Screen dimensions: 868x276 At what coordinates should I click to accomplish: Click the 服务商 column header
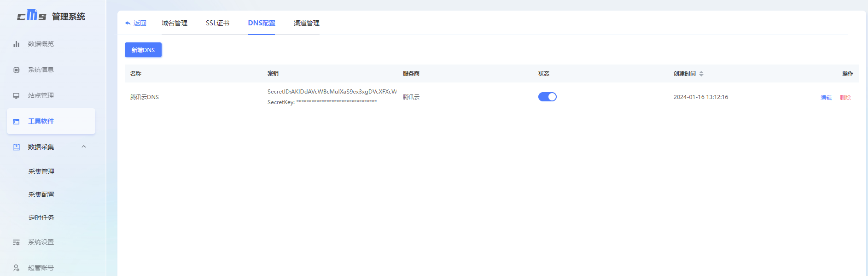[x=411, y=74]
